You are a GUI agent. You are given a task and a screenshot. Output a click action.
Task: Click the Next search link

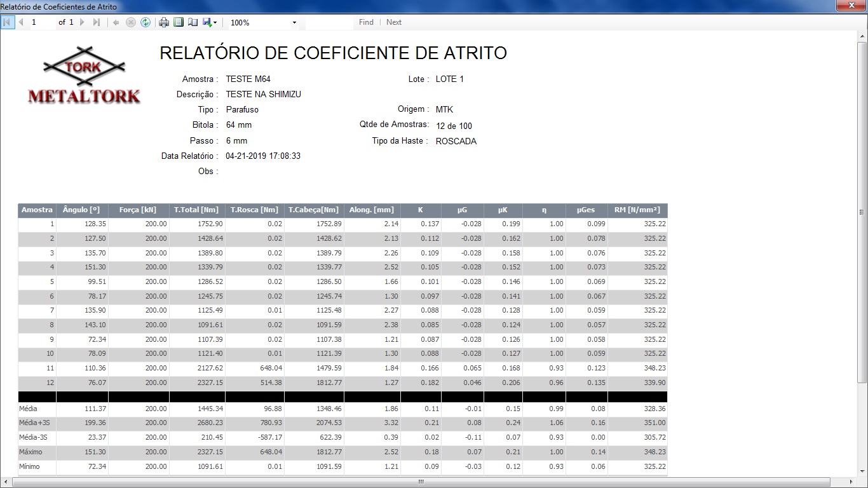coord(394,22)
